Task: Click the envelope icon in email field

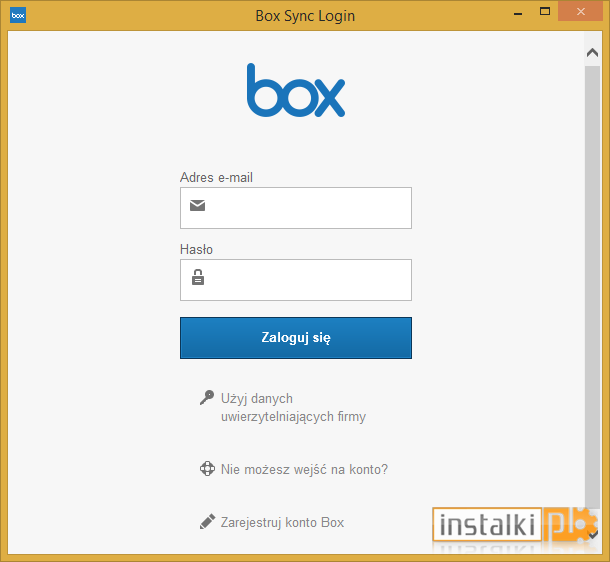Action: [198, 205]
